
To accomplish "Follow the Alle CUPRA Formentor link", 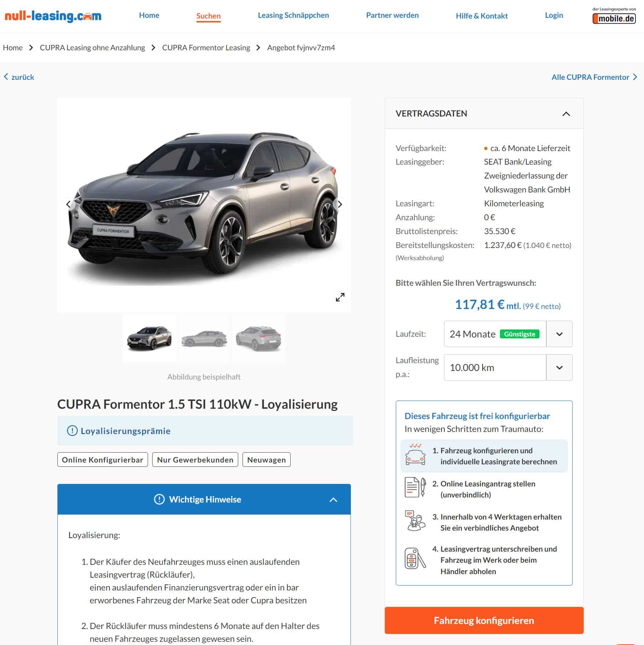I will click(594, 77).
